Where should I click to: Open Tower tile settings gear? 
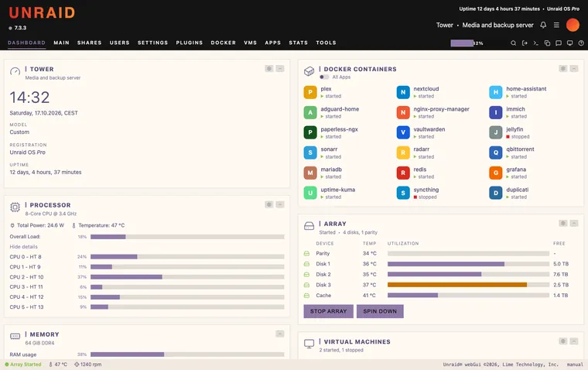point(269,69)
